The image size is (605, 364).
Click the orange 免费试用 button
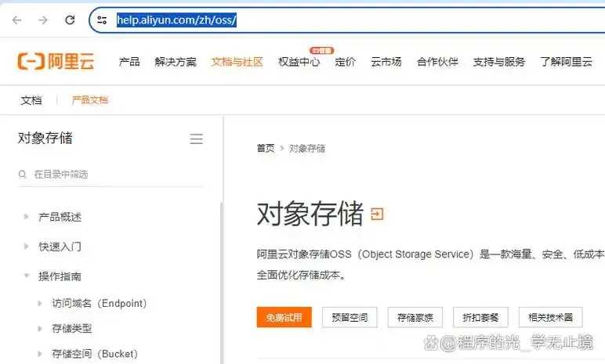click(284, 317)
